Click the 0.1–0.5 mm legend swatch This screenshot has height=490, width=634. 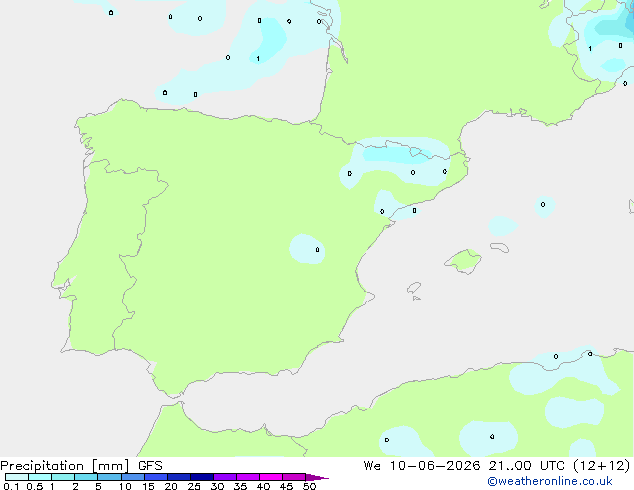[x=17, y=477]
